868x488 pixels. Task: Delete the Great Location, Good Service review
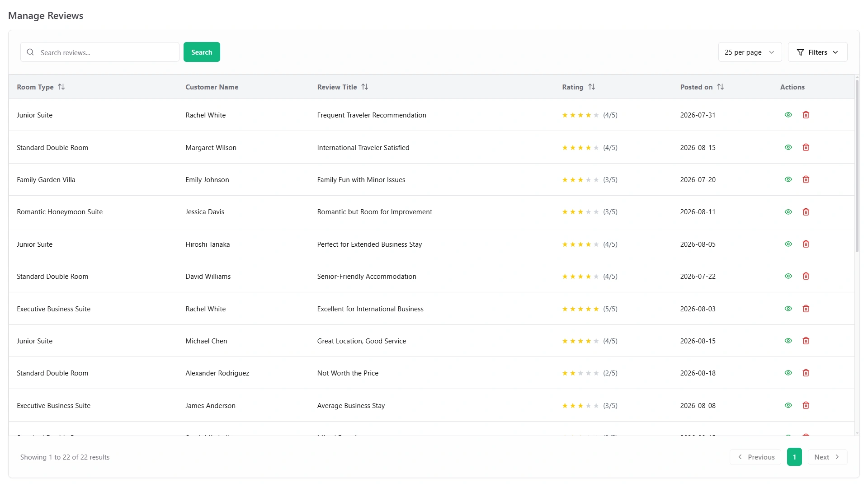[x=806, y=341]
